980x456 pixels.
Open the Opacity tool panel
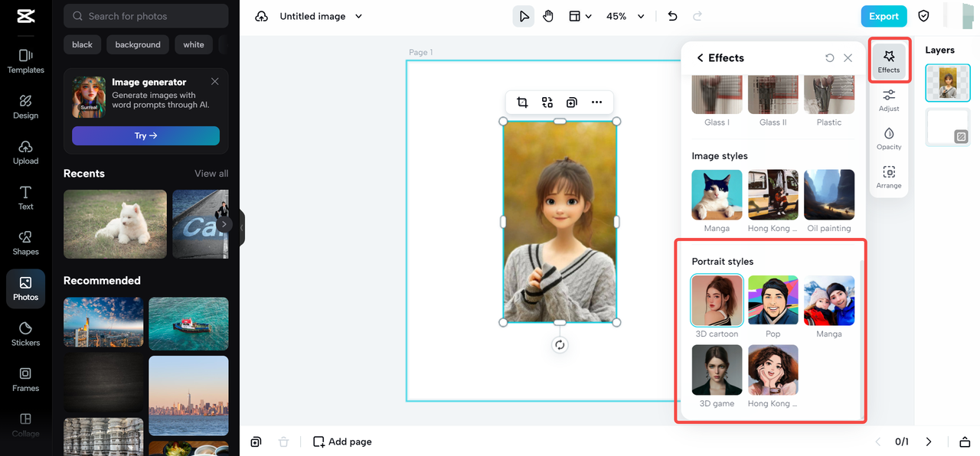click(889, 138)
